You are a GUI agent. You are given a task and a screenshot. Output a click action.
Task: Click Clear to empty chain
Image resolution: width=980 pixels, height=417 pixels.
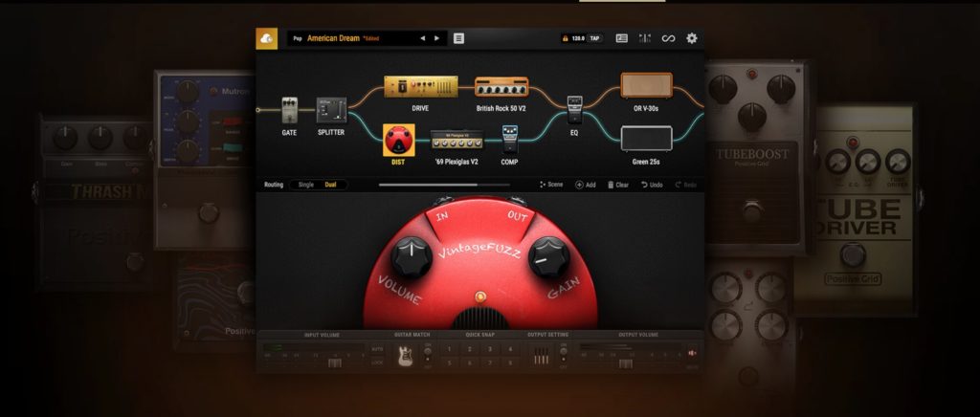pyautogui.click(x=618, y=185)
